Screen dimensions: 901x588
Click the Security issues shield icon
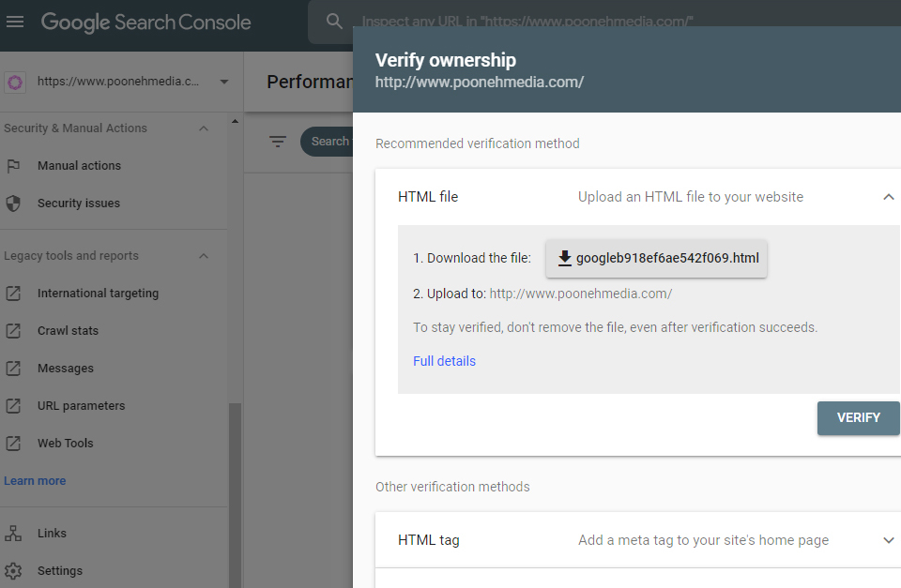(13, 204)
